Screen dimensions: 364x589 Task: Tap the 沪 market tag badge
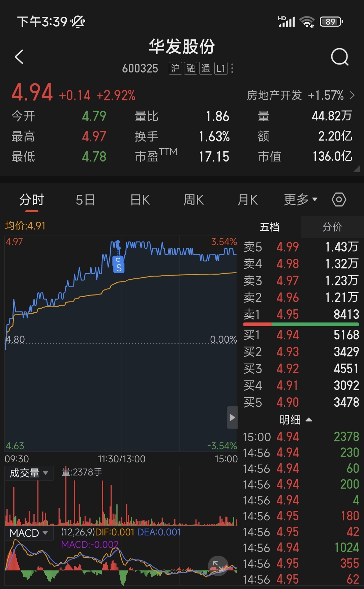[x=175, y=68]
